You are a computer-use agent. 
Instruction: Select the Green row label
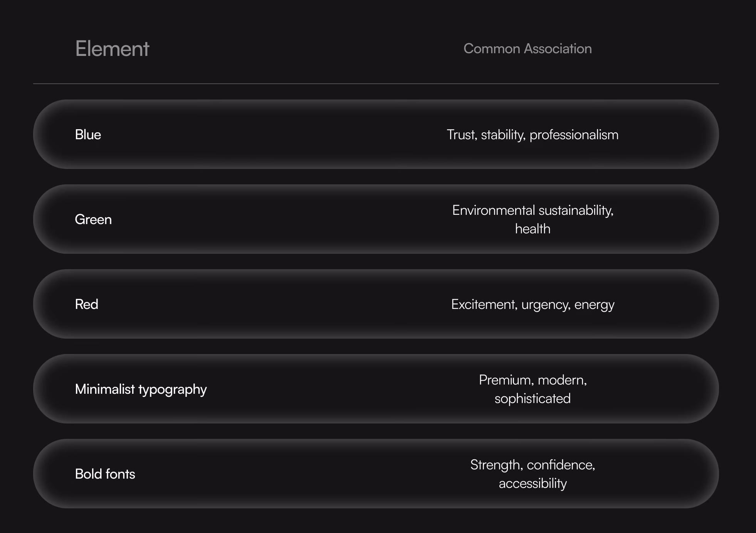[93, 219]
